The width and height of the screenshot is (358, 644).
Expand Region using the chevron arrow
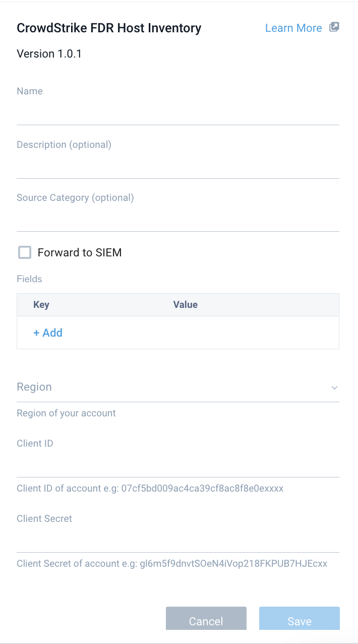click(x=334, y=388)
